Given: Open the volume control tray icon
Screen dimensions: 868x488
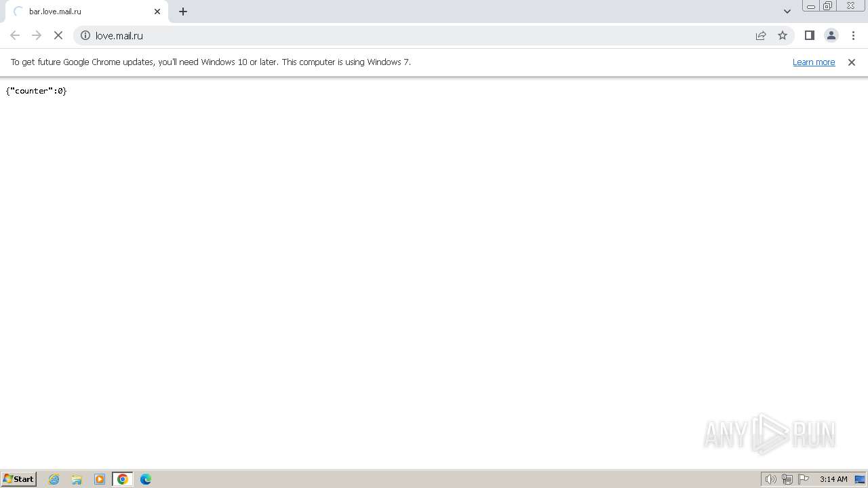Looking at the screenshot, I should point(770,479).
